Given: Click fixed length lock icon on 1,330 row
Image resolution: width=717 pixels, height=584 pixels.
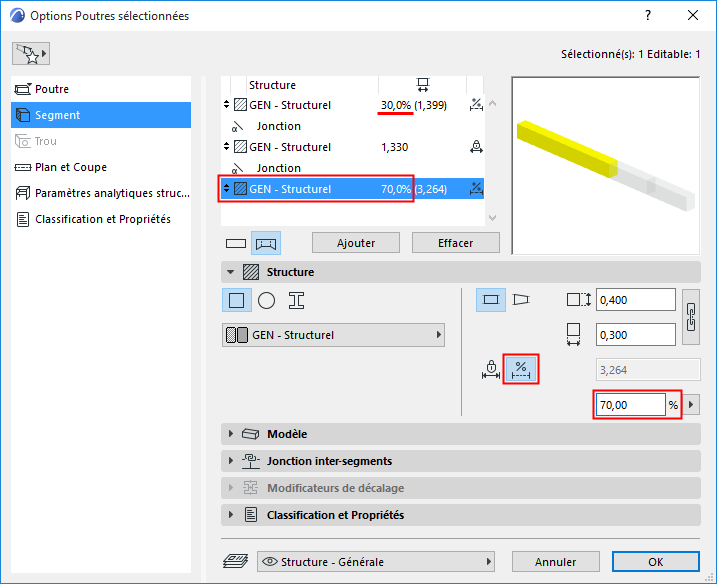Looking at the screenshot, I should coord(476,147).
